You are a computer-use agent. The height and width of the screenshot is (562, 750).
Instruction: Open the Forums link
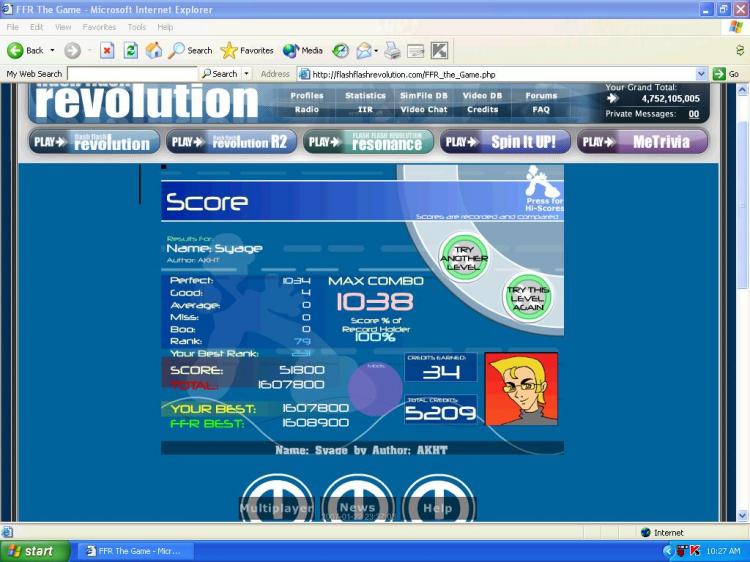[541, 96]
